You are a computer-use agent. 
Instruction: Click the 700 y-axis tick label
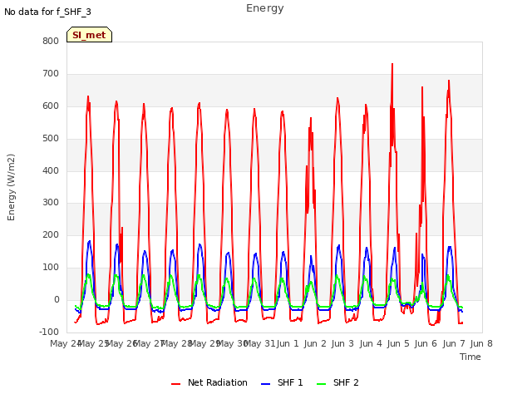click(x=51, y=74)
